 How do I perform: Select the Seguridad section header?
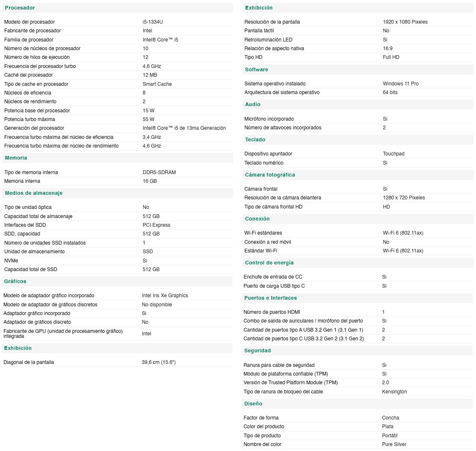[257, 351]
